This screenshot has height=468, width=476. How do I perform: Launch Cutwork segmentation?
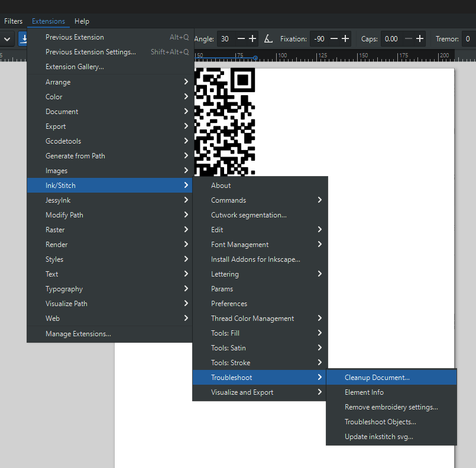click(x=260, y=214)
